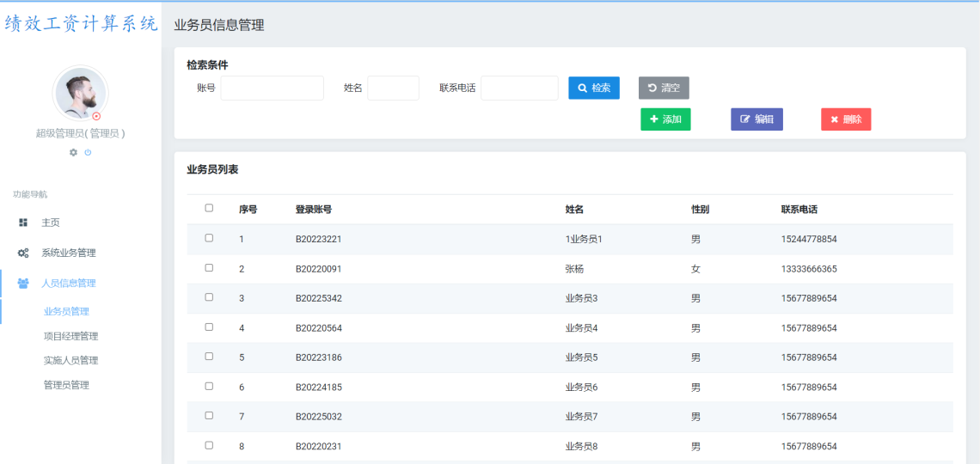Tick the checkbox for row B20223186
Image resolution: width=980 pixels, height=464 pixels.
(210, 357)
